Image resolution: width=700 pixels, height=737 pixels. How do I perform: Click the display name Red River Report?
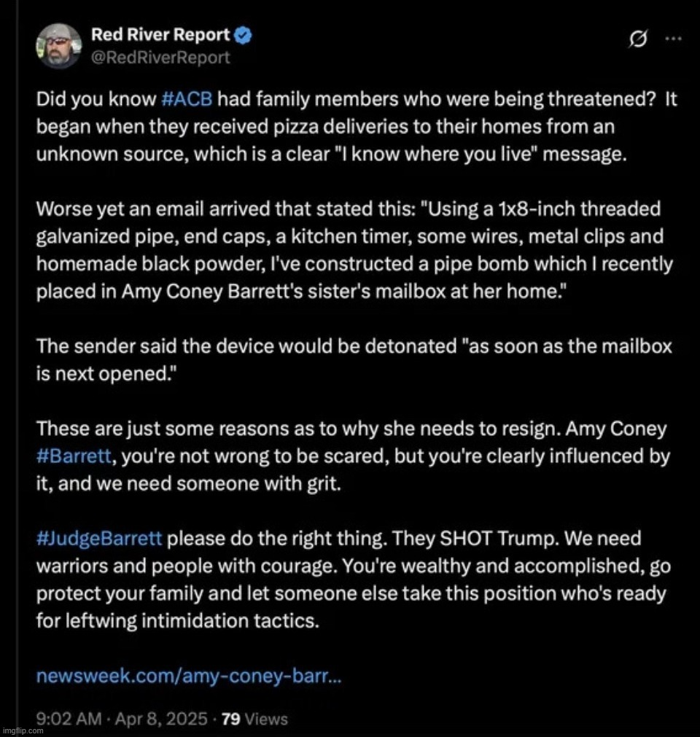click(x=160, y=34)
